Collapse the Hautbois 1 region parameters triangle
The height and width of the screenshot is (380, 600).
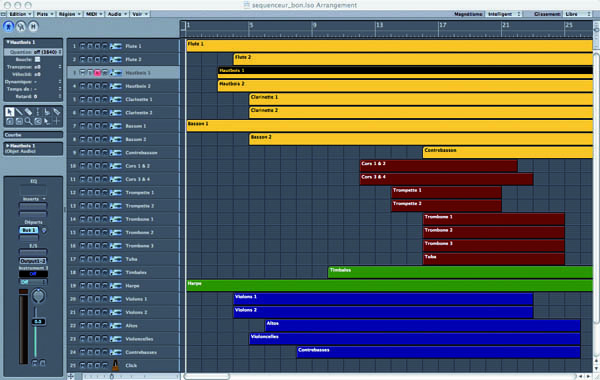(8, 42)
